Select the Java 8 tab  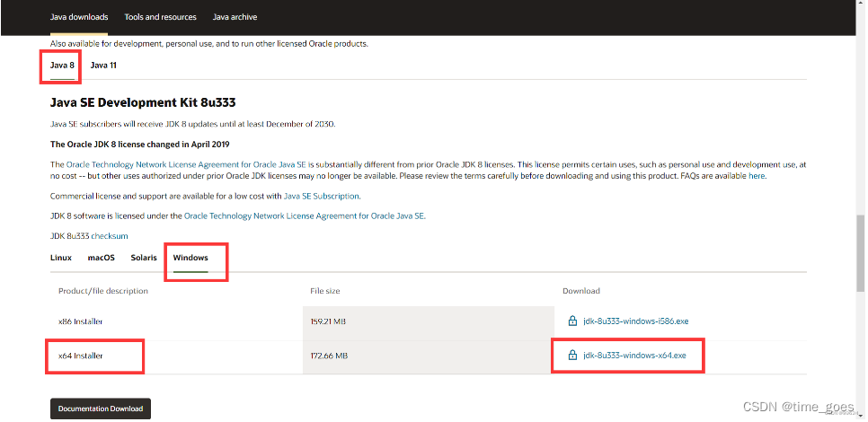click(x=62, y=66)
